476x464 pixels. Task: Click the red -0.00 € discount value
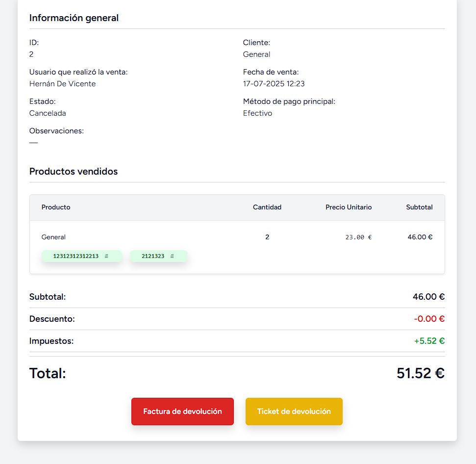tap(429, 319)
